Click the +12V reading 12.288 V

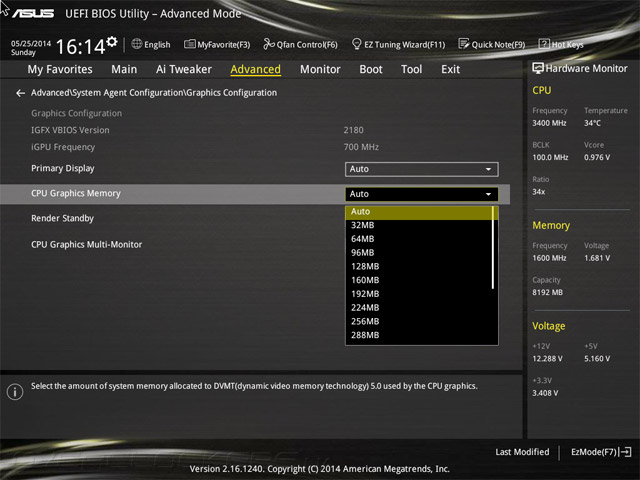(x=547, y=359)
